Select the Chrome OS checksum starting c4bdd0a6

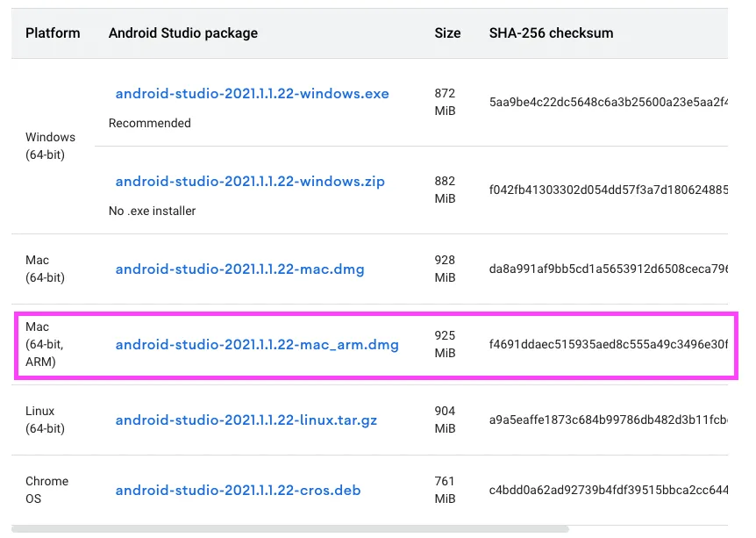(609, 491)
